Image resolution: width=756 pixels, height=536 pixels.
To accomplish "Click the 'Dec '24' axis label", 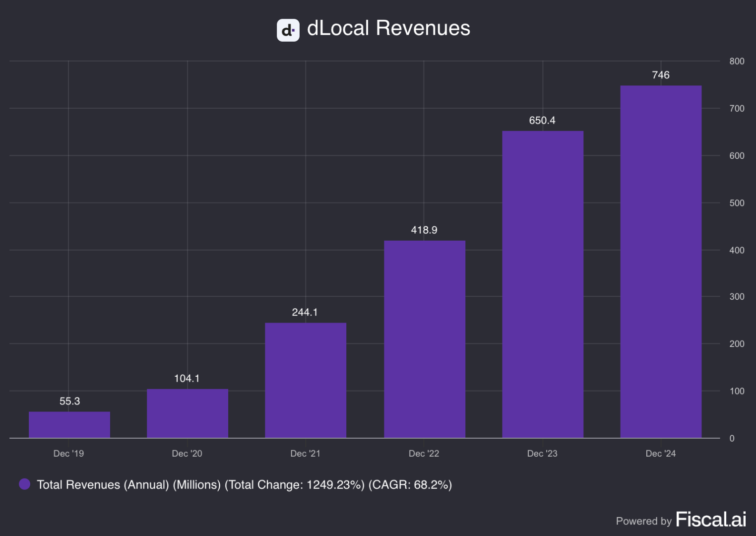I will pos(661,454).
